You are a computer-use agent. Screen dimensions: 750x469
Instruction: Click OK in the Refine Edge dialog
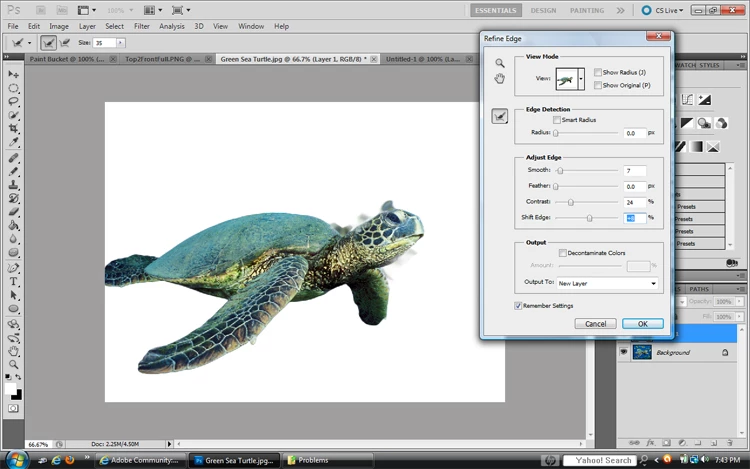642,324
